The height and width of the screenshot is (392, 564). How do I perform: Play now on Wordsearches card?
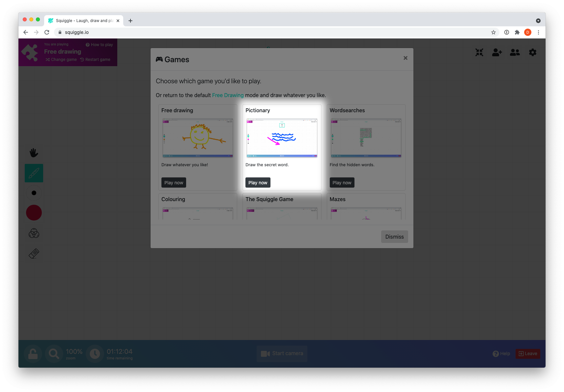pyautogui.click(x=342, y=183)
